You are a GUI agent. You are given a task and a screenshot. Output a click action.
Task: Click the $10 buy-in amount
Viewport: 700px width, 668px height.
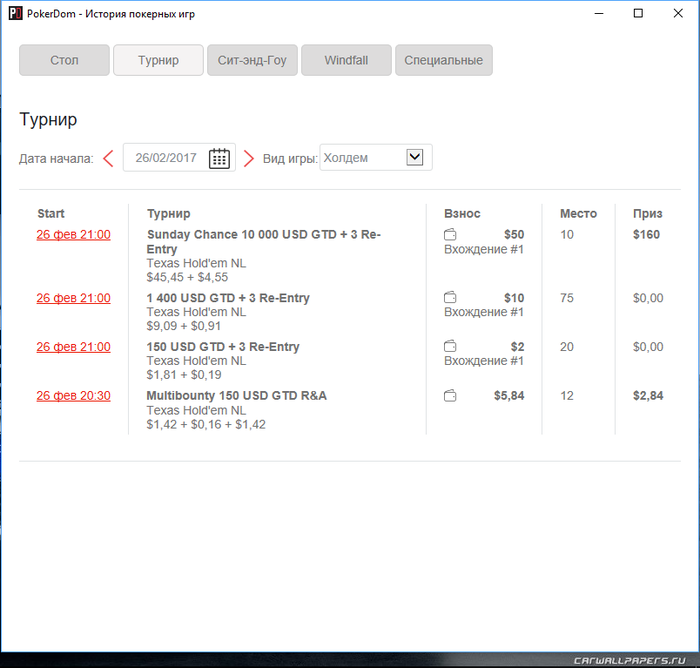[514, 298]
